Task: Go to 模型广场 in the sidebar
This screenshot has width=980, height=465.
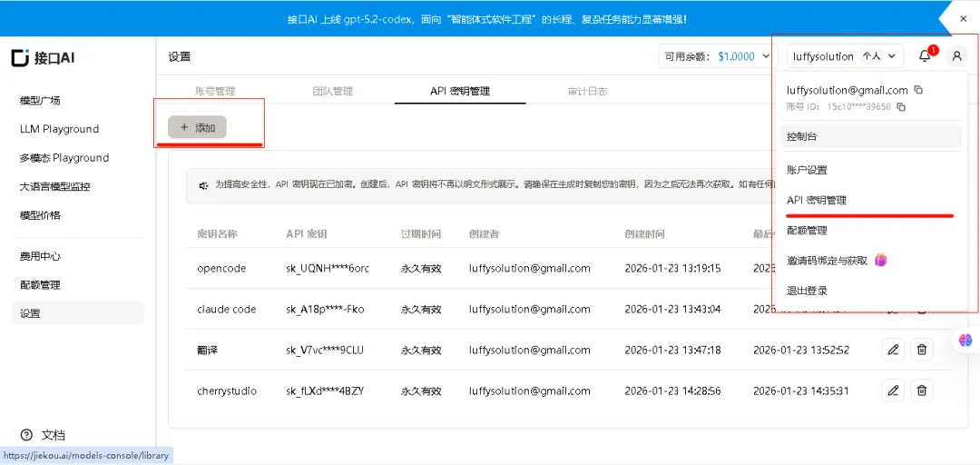Action: tap(40, 100)
